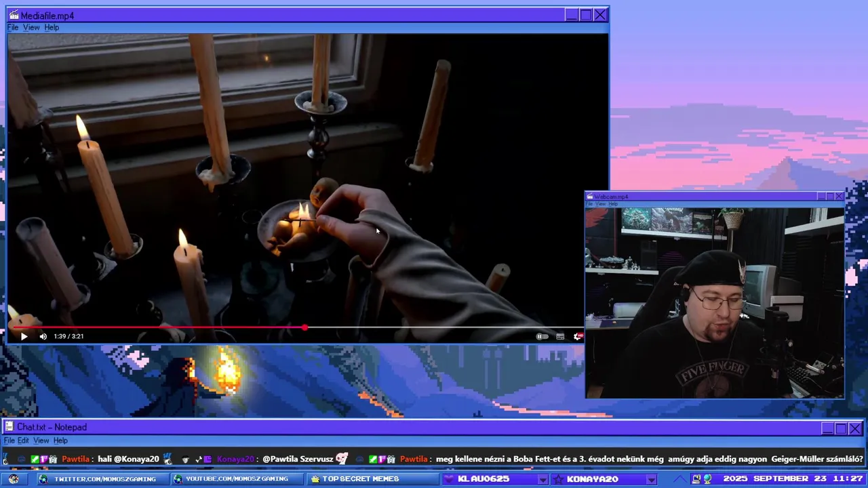The height and width of the screenshot is (488, 868).
Task: Maximize the Mediafile.mp4 window
Action: coord(586,15)
